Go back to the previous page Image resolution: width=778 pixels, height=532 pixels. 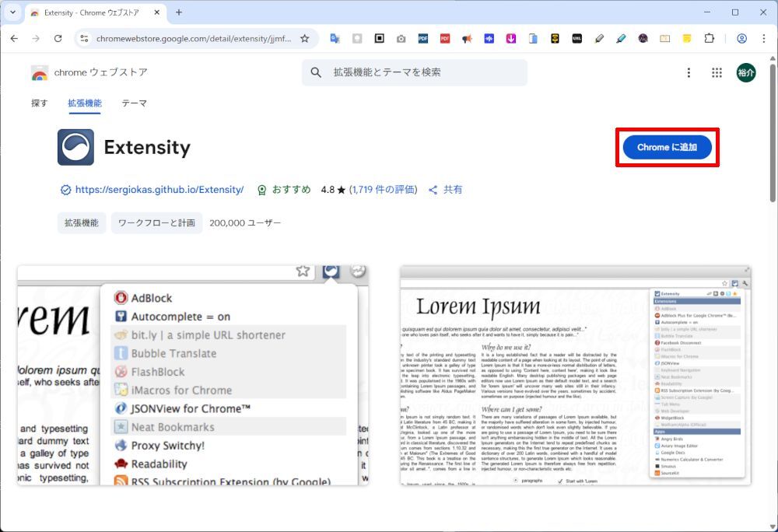[14, 39]
